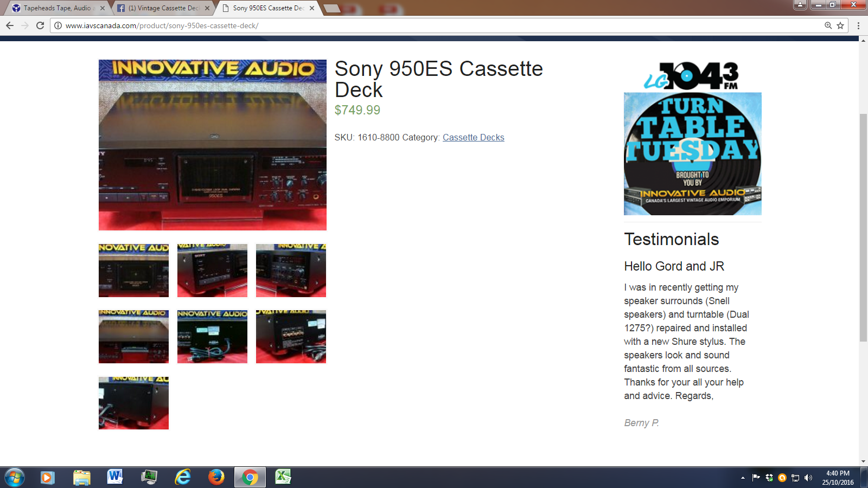Screen dimensions: 868x488
Task: Click the page scroll-up arrow
Action: tap(863, 40)
